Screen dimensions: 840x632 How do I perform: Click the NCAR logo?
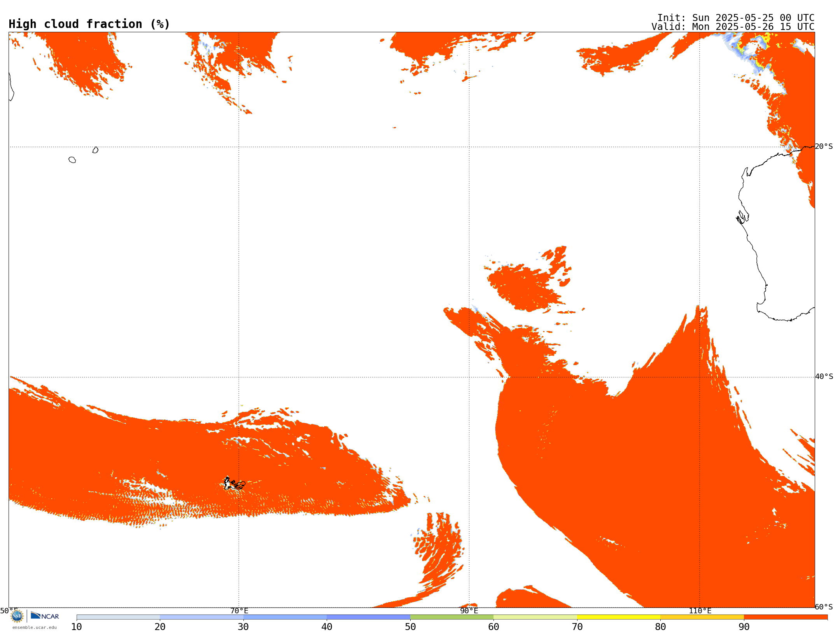click(45, 616)
